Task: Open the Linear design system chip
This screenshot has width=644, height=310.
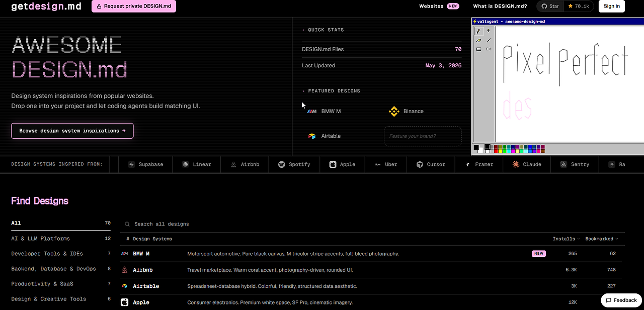Action: tap(196, 164)
